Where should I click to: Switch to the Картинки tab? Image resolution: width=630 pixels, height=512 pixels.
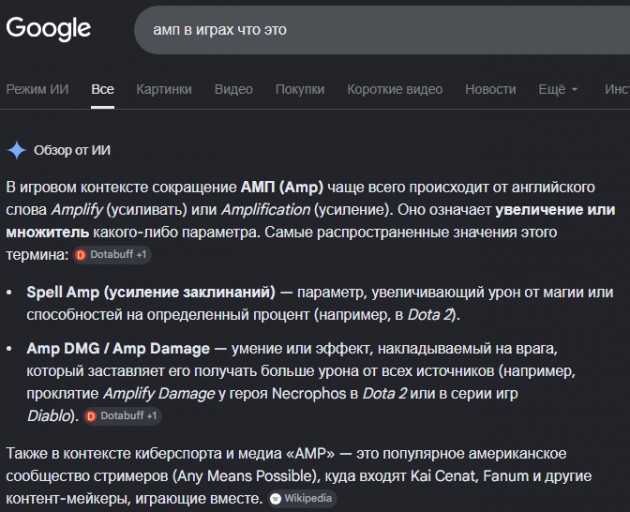pos(164,89)
